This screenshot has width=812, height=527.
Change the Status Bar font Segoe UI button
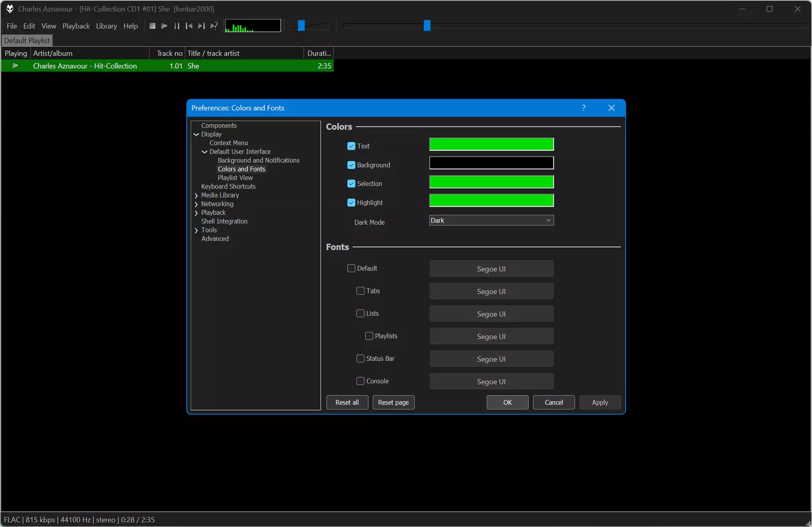coord(492,359)
